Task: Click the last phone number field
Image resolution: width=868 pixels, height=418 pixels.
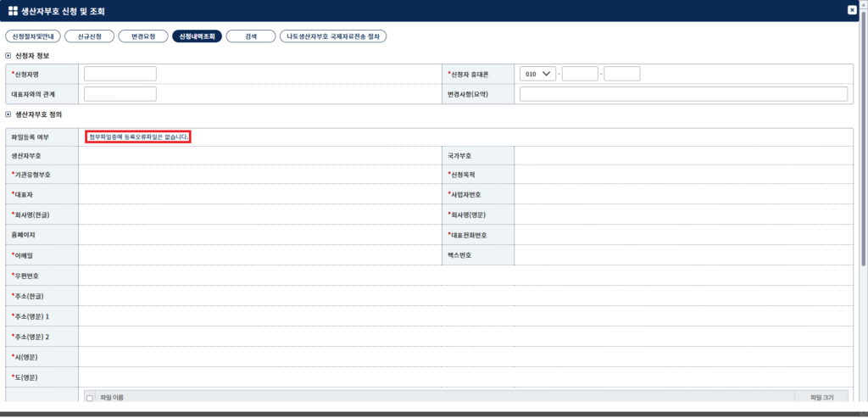Action: point(622,74)
